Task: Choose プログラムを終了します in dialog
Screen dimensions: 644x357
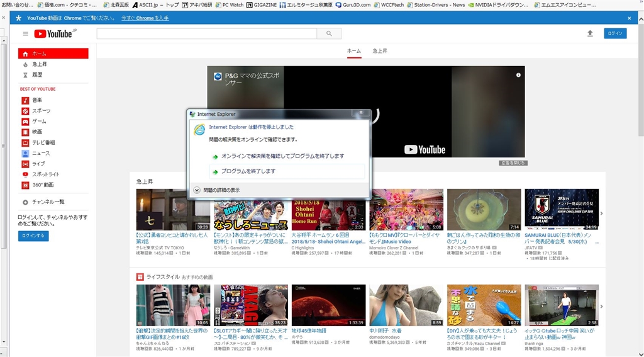Action: point(248,171)
